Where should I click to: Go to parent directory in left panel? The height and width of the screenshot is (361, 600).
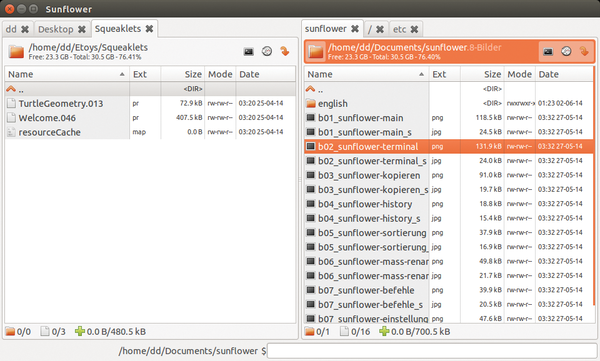point(150,89)
